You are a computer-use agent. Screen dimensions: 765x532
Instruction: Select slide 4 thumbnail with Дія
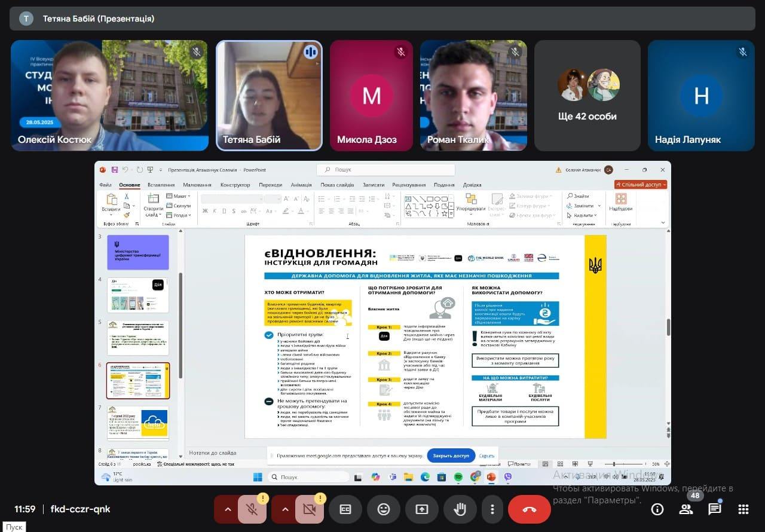point(138,295)
